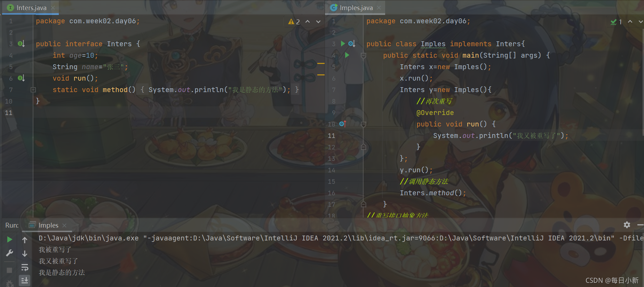644x287 pixels.
Task: Click 'package com.week02.day06;' in Inters.java
Action: pos(88,21)
